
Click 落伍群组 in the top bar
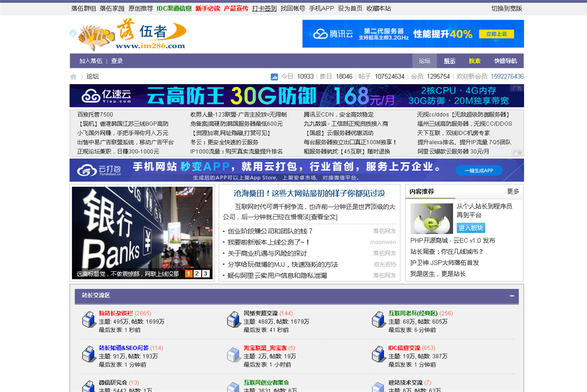pyautogui.click(x=84, y=8)
